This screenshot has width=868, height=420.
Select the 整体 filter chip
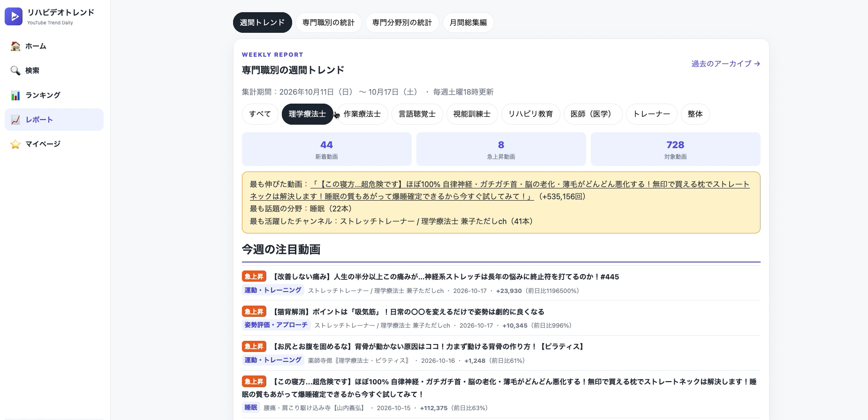click(x=695, y=114)
